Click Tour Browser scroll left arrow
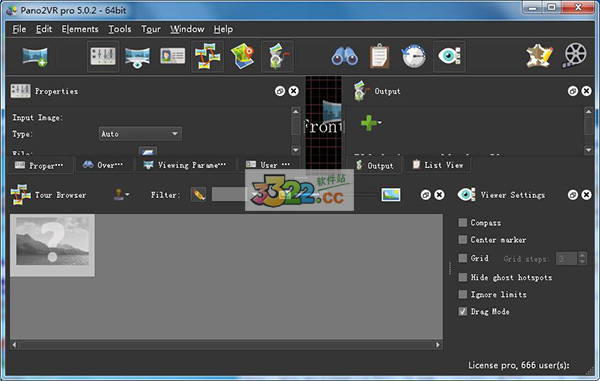The width and height of the screenshot is (600, 381). click(14, 345)
